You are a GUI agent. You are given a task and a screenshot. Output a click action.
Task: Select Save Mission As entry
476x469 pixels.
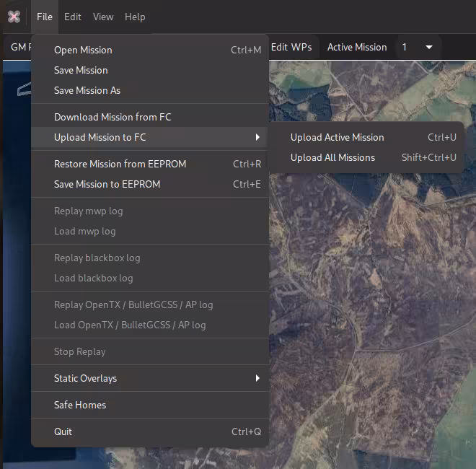coord(150,90)
